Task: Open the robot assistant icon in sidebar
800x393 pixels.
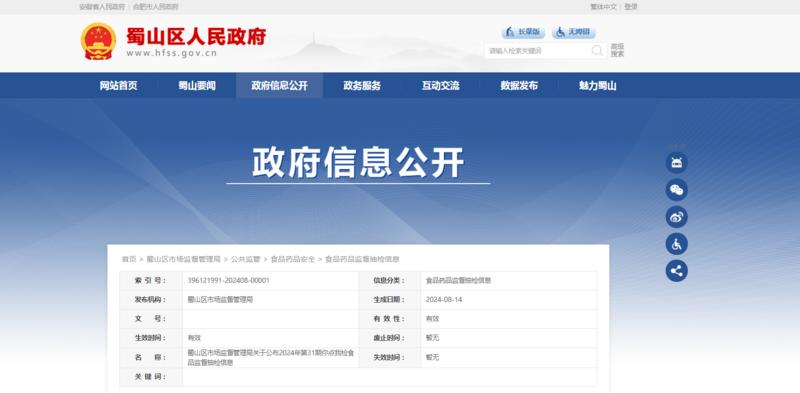Action: [677, 163]
